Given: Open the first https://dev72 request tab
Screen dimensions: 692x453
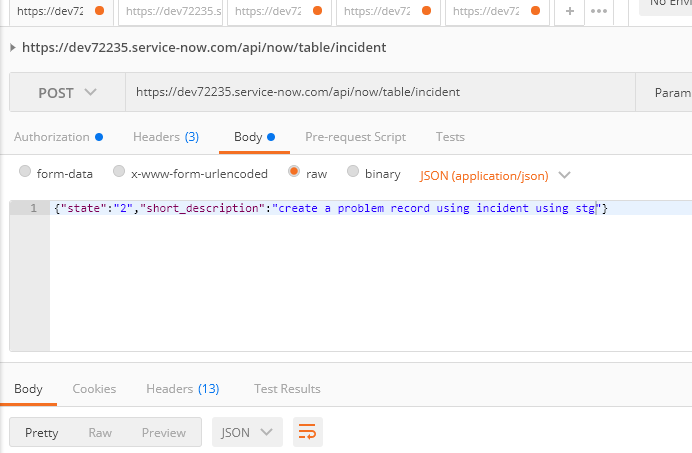Looking at the screenshot, I should [61, 11].
